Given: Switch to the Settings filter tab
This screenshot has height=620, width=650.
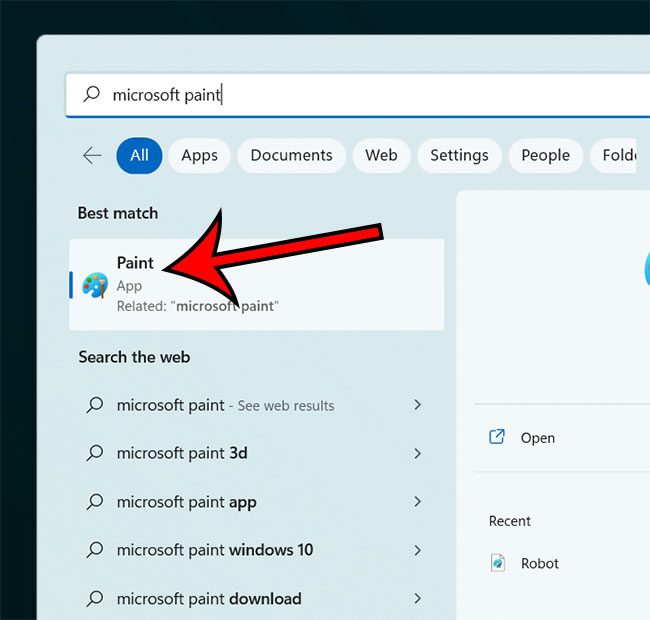Looking at the screenshot, I should click(459, 155).
